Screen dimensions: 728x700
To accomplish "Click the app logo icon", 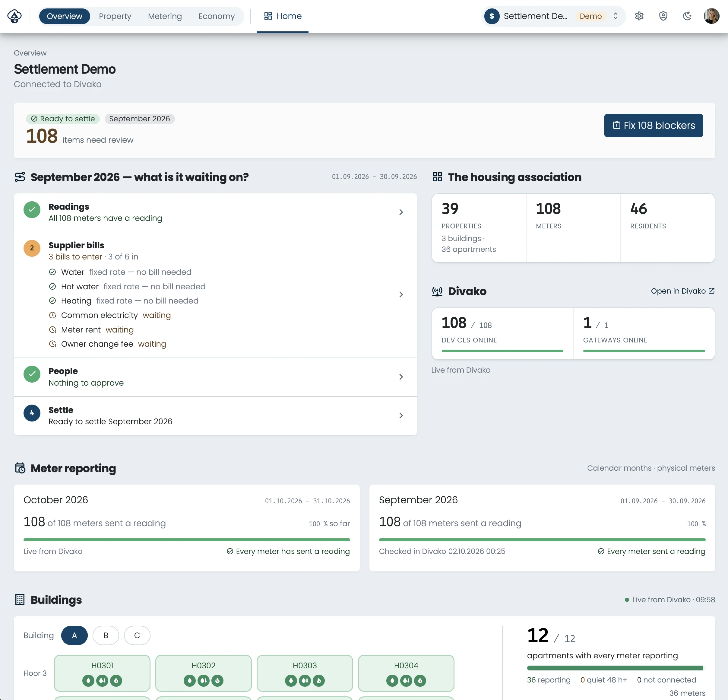I will click(x=14, y=16).
